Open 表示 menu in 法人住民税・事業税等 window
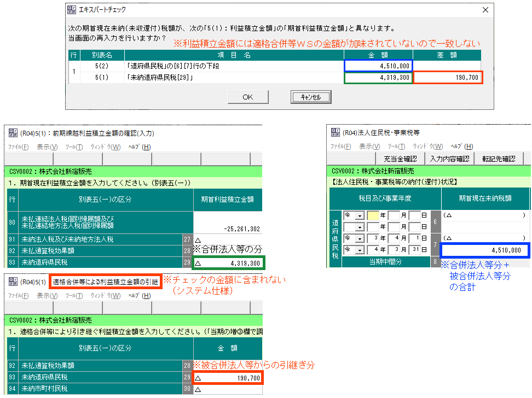 coord(369,147)
